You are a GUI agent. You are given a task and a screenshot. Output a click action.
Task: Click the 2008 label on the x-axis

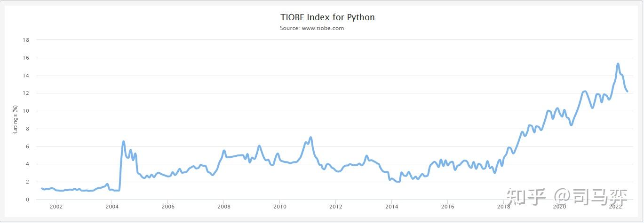pyautogui.click(x=224, y=207)
